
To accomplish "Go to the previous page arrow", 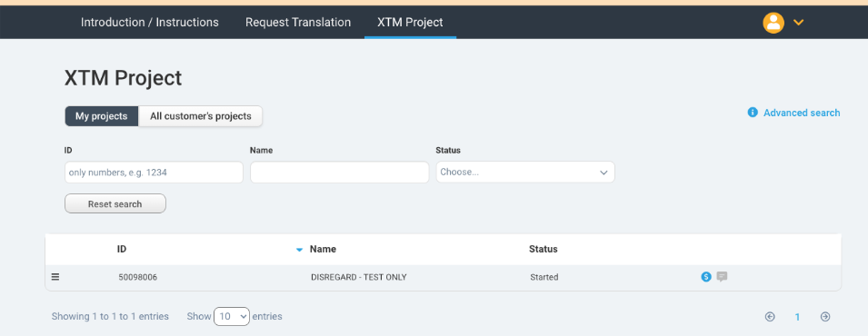I will pyautogui.click(x=770, y=317).
